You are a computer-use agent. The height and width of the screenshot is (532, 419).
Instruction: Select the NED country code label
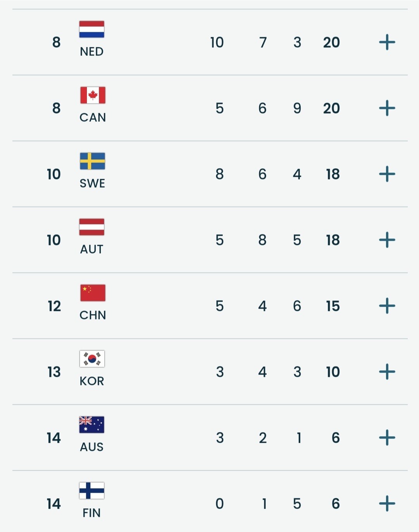[x=92, y=52]
